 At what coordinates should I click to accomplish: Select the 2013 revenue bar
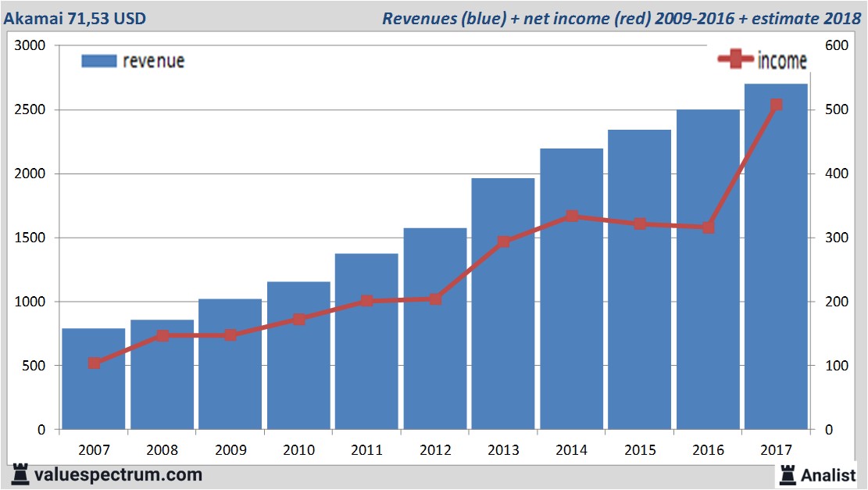point(503,303)
